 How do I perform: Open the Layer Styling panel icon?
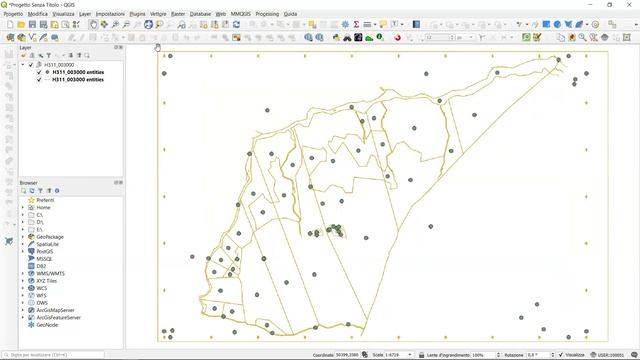click(x=23, y=55)
